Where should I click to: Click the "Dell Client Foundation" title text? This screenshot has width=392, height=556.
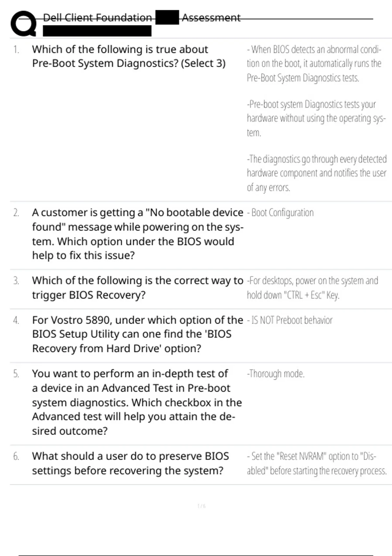click(97, 18)
